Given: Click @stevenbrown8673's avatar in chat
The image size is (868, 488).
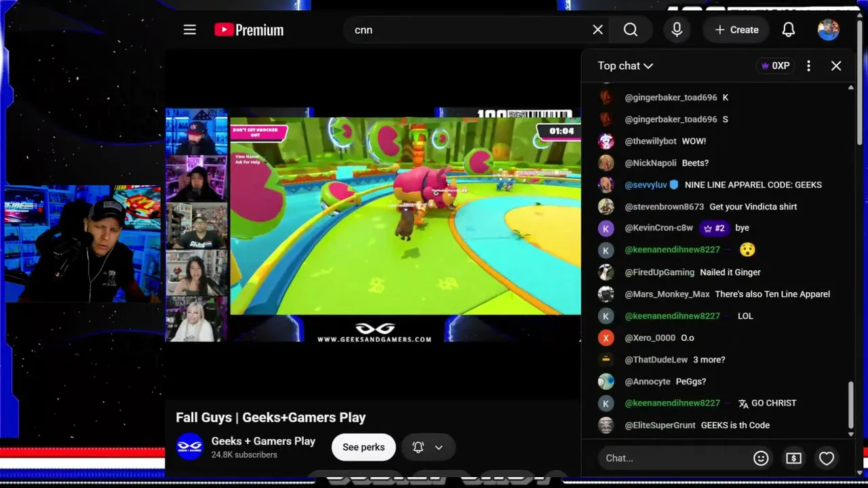Looking at the screenshot, I should pyautogui.click(x=606, y=207).
